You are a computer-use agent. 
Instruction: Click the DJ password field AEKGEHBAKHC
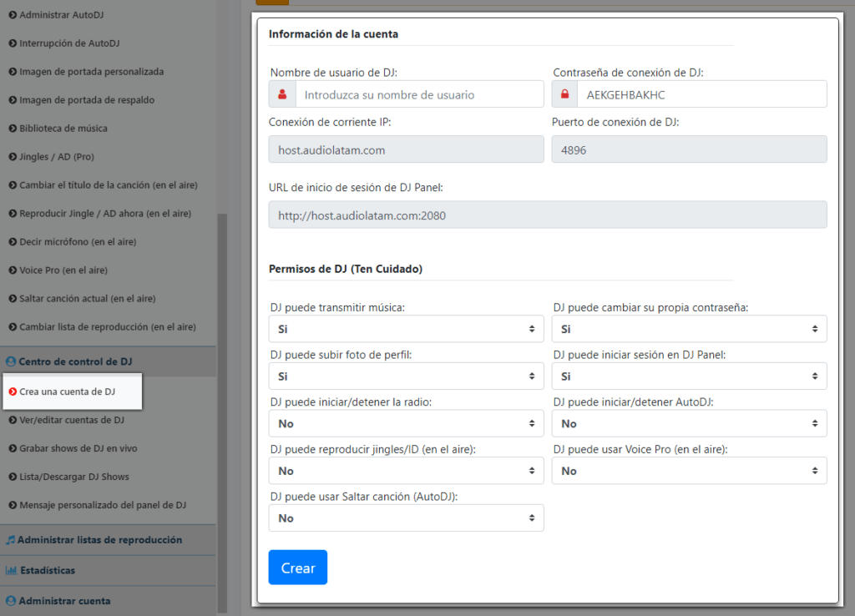coord(701,94)
